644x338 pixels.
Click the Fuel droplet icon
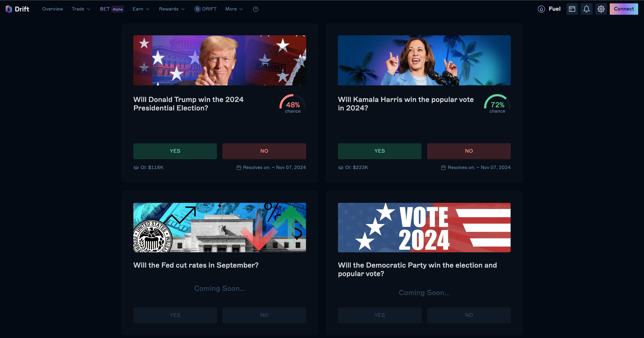tap(541, 9)
